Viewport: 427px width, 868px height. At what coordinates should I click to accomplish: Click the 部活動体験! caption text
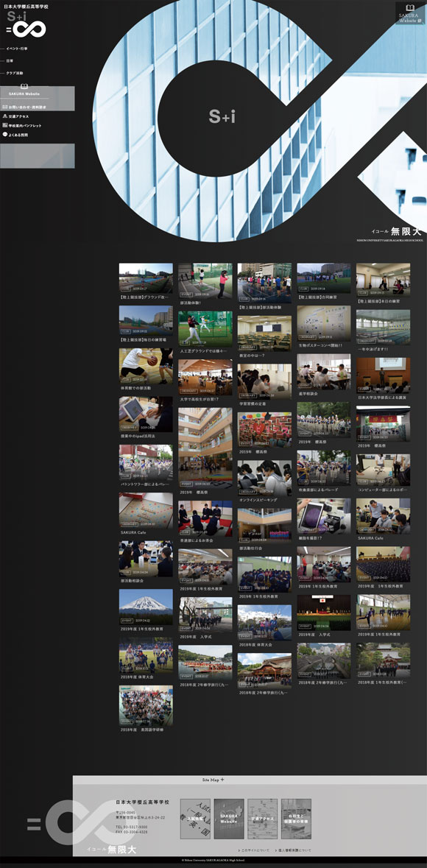[191, 303]
